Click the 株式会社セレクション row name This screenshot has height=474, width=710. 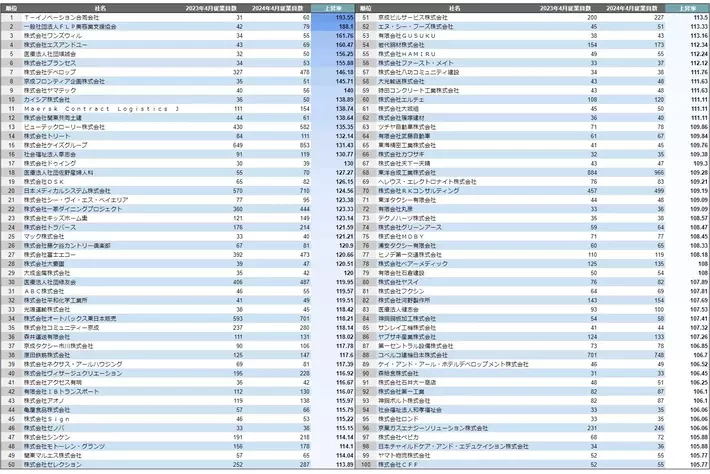tap(50, 464)
